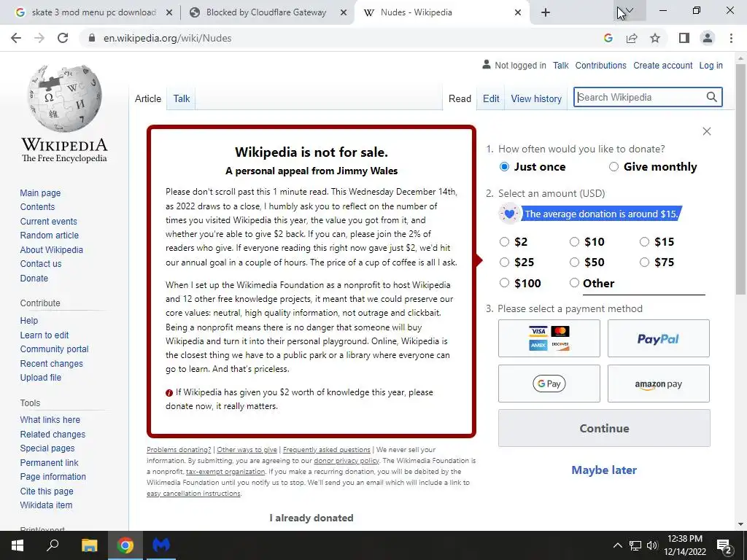Close the Nudes - Wikipedia tab

[x=518, y=13]
